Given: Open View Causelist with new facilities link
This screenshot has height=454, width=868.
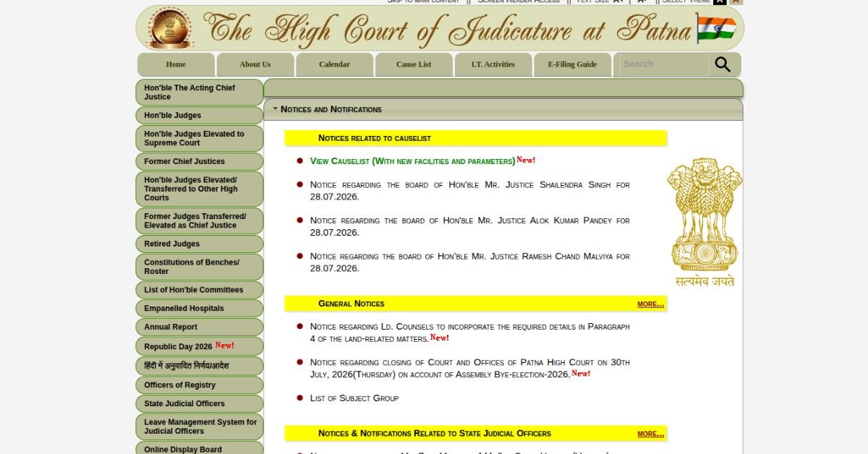Looking at the screenshot, I should click(x=412, y=161).
